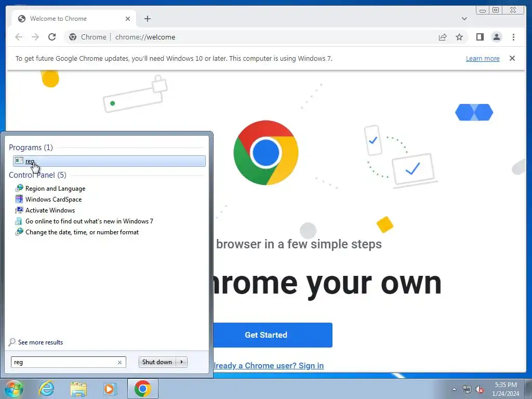Open Change the date, time, or number format

(82, 232)
